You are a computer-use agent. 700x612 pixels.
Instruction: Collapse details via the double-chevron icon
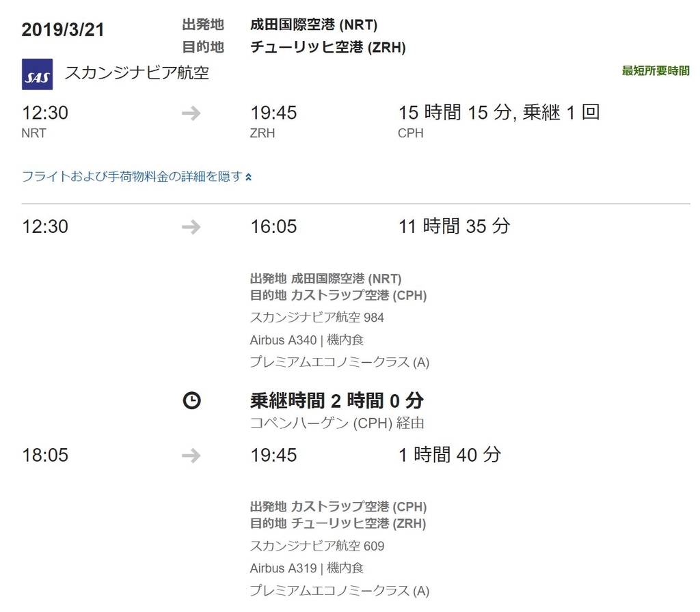[248, 177]
